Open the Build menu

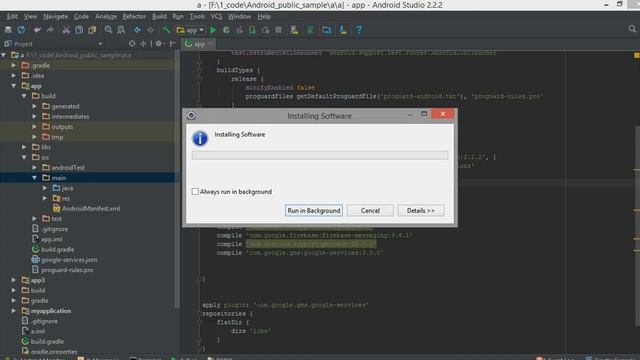coord(159,16)
